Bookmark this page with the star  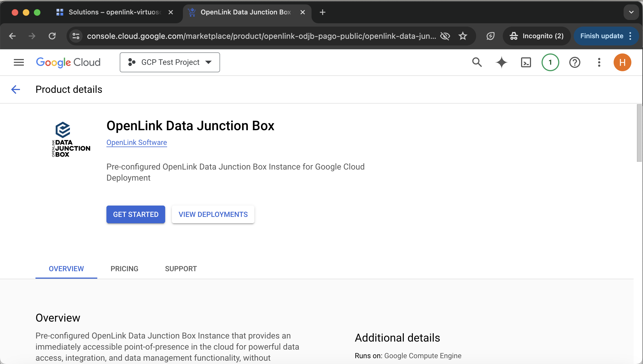pos(463,36)
